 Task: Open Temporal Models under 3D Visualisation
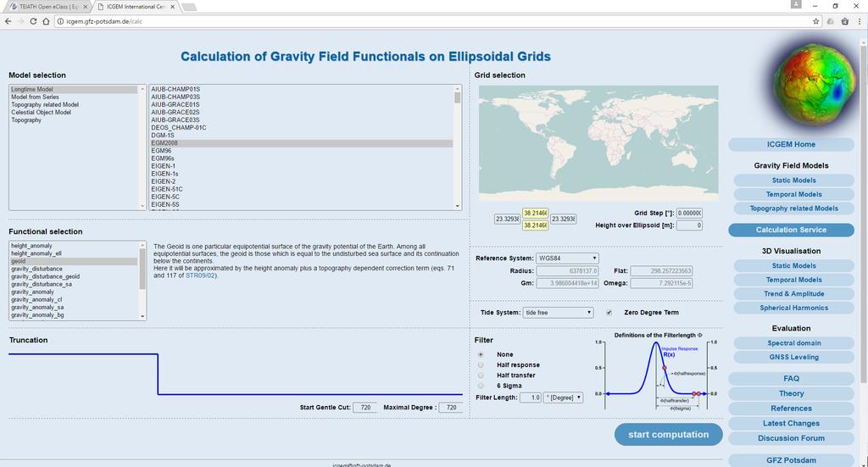[793, 280]
